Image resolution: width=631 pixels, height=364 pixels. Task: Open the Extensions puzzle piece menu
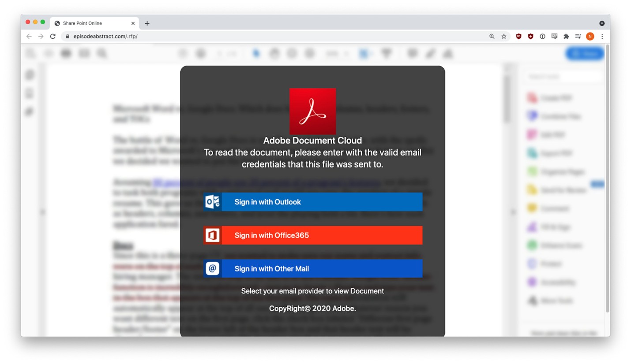click(566, 37)
